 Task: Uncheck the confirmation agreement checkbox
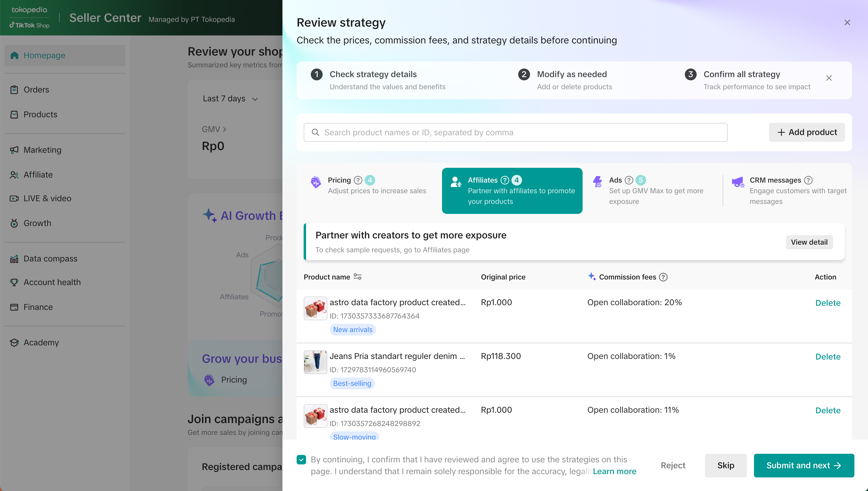(301, 459)
